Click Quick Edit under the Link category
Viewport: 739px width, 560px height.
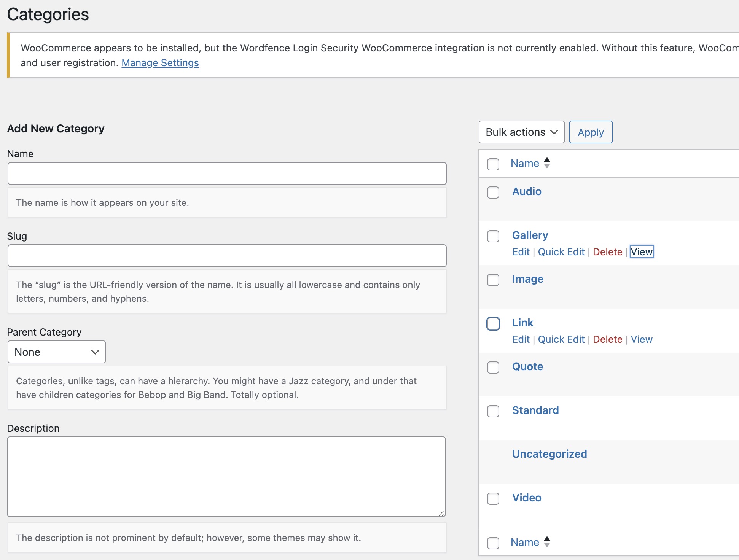point(561,339)
